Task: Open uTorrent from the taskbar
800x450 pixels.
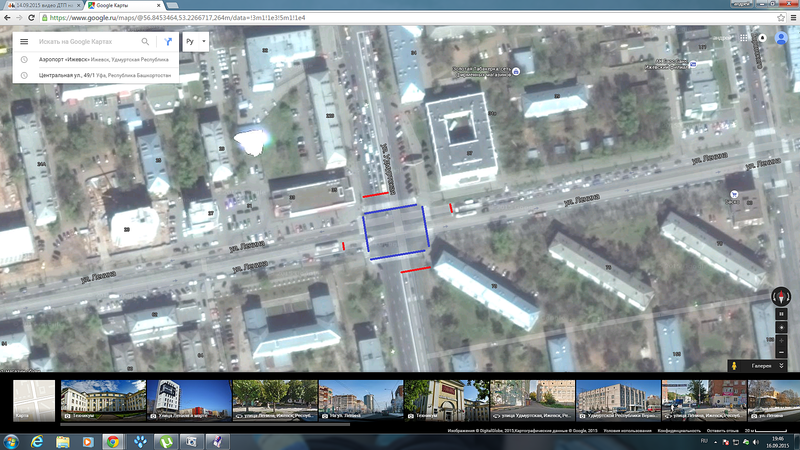Action: [164, 440]
